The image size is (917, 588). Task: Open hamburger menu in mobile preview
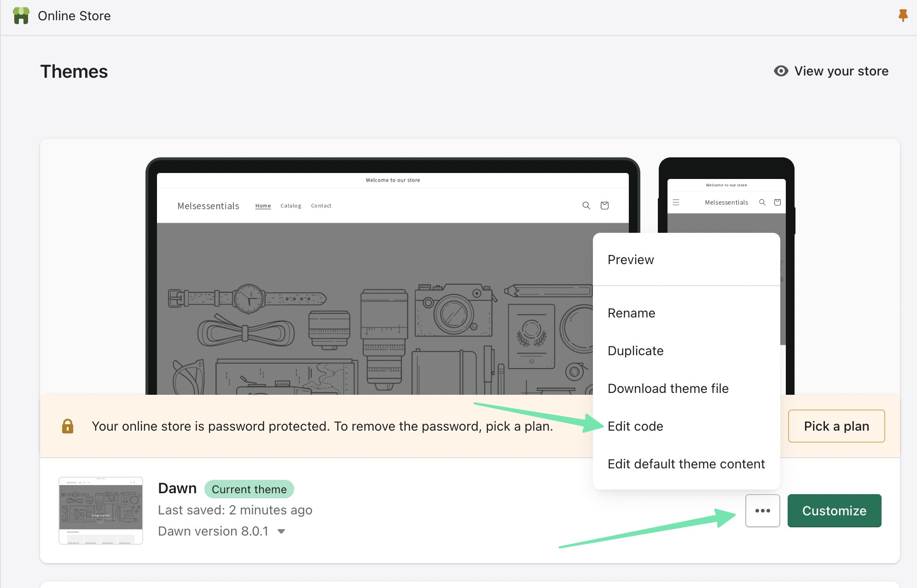(x=676, y=202)
